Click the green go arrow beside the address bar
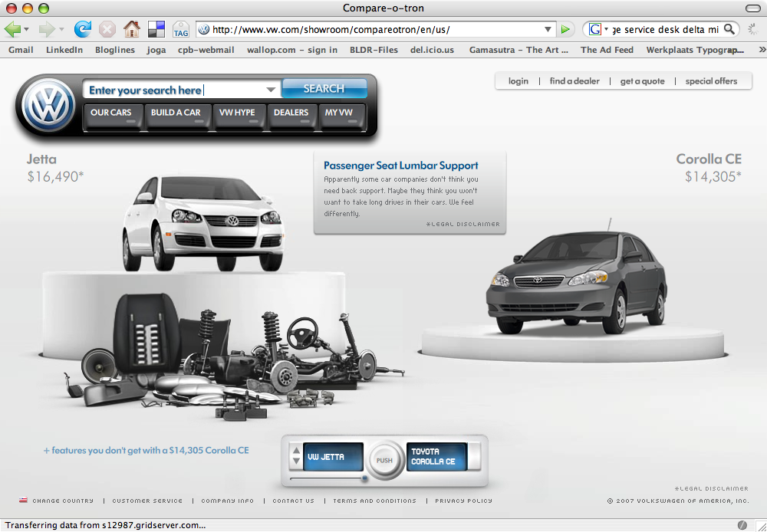The width and height of the screenshot is (767, 532). 565,28
